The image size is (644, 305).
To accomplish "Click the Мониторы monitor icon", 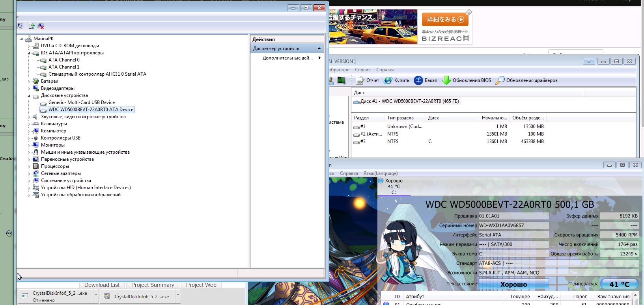I will tap(36, 145).
